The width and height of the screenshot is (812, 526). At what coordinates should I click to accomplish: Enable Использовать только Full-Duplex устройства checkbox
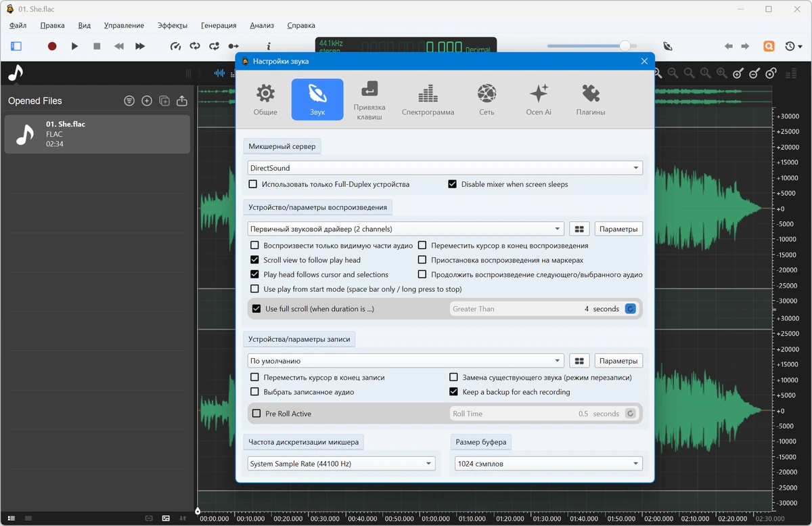click(253, 184)
